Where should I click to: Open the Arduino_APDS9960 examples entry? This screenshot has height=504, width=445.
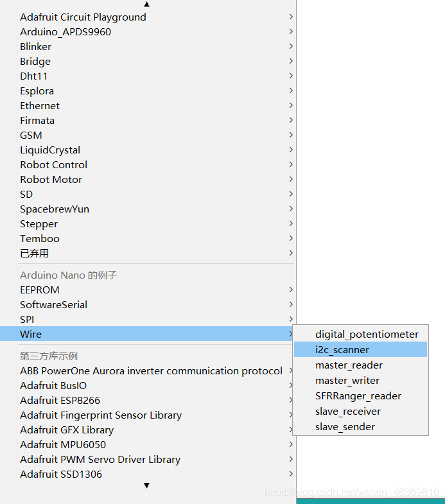[x=148, y=32]
